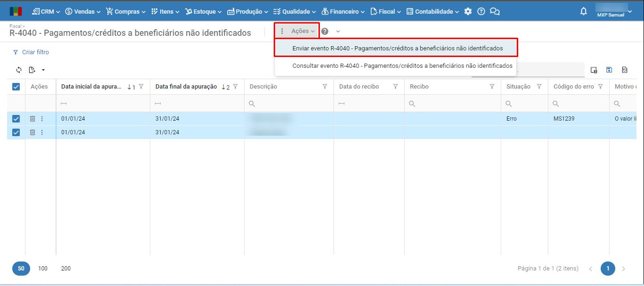This screenshot has height=286, width=644.
Task: Set page size to 200
Action: (x=66, y=269)
